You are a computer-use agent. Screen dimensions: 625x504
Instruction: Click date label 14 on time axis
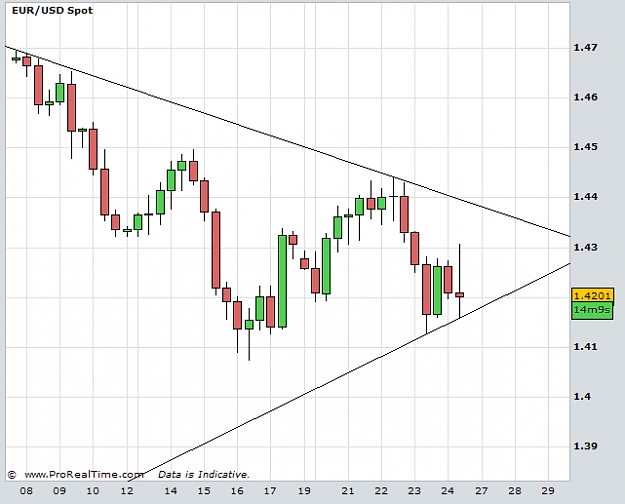[x=171, y=490]
